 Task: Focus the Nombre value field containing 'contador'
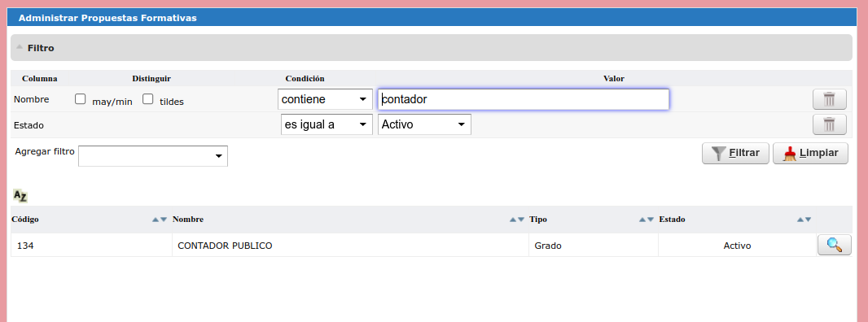pyautogui.click(x=524, y=99)
